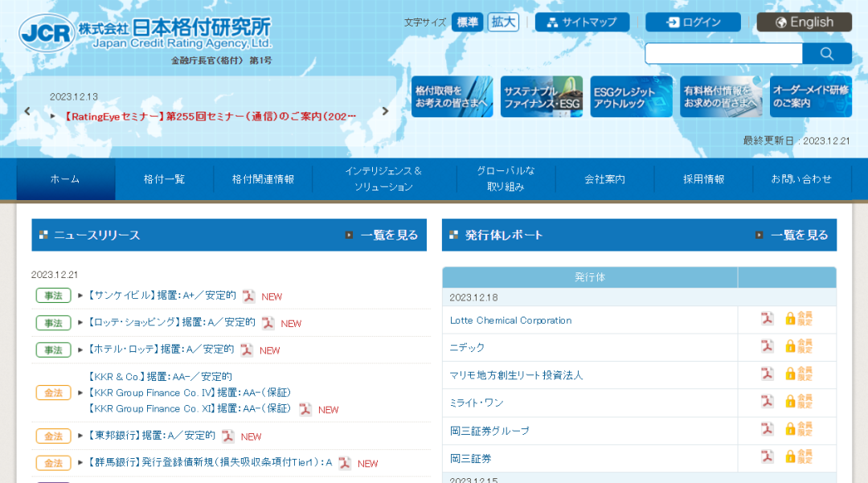The width and height of the screenshot is (868, 483).
Task: Open 会社案内 navigation menu
Action: point(604,179)
